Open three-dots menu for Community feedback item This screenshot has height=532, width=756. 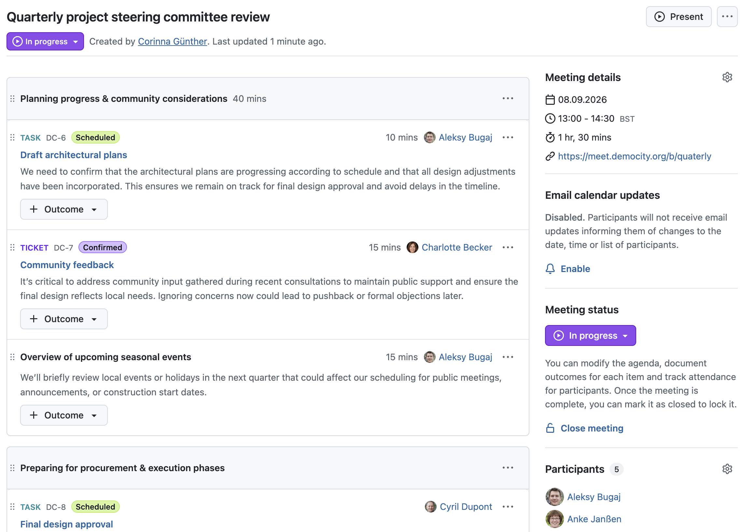coord(508,247)
